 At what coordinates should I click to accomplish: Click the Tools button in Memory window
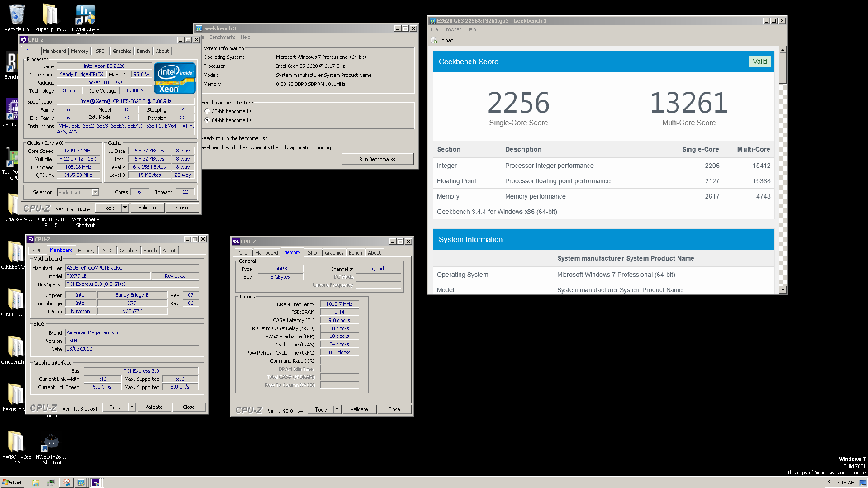coord(321,410)
